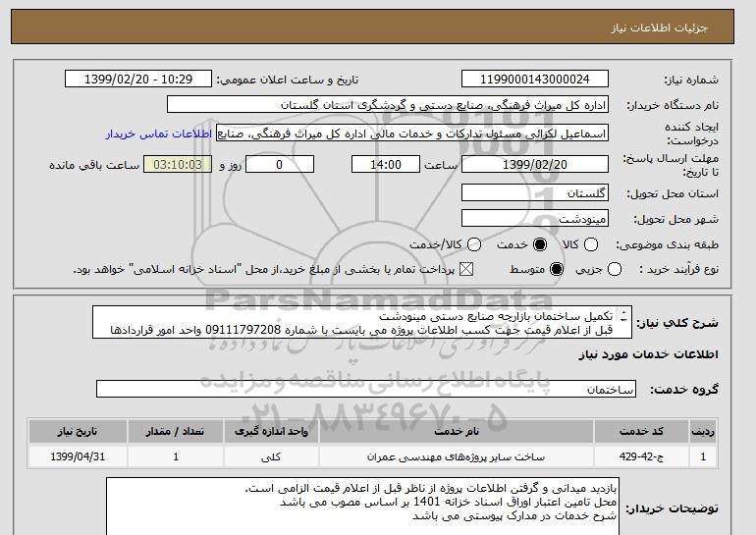Choose the متوسط purchase type radio
Screen dimensions: 756x535
coord(557,269)
